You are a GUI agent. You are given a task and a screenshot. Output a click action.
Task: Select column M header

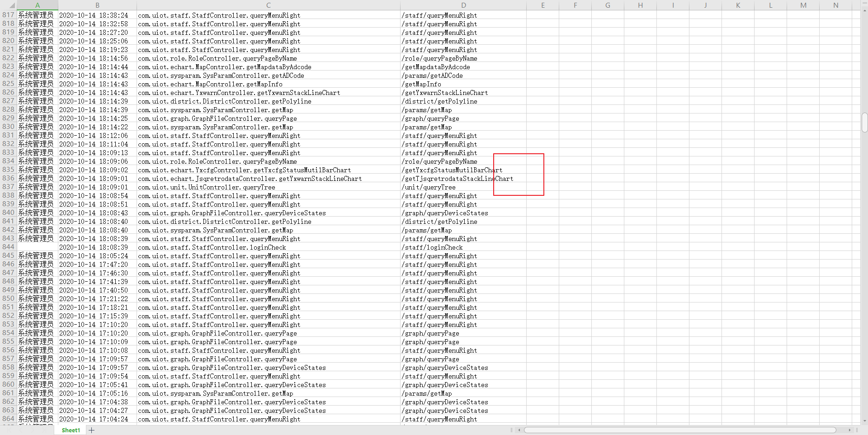tap(803, 5)
